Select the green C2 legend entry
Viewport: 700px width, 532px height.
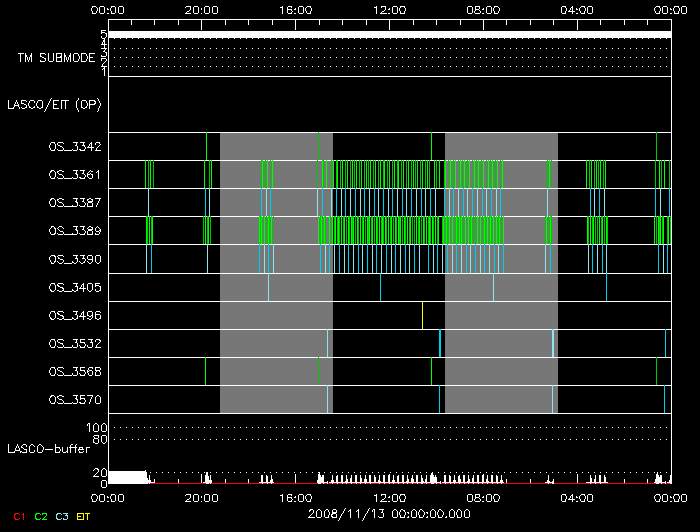click(x=40, y=515)
